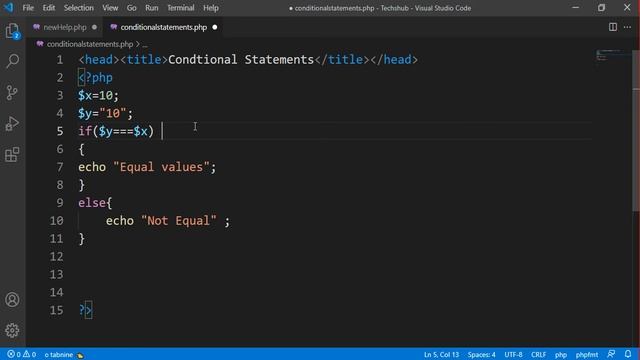Image resolution: width=640 pixels, height=360 pixels.
Task: Click line number 15 in gutter
Action: pyautogui.click(x=56, y=310)
